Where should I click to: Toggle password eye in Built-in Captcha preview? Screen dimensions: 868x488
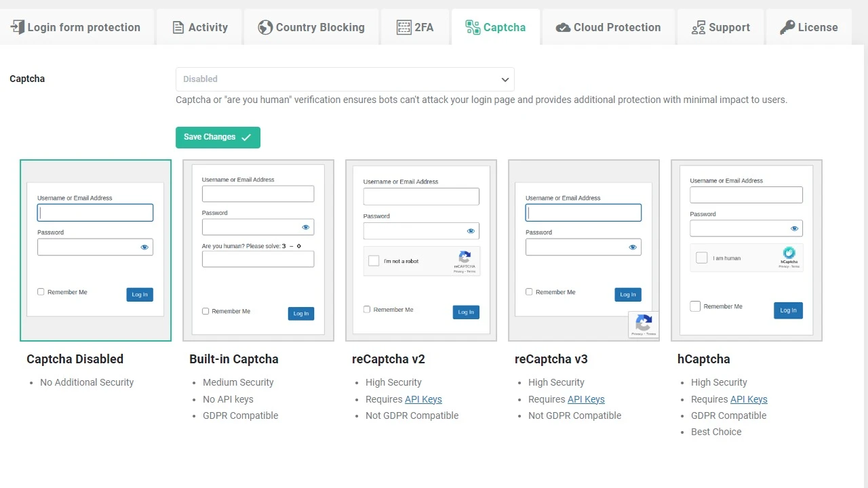point(306,227)
